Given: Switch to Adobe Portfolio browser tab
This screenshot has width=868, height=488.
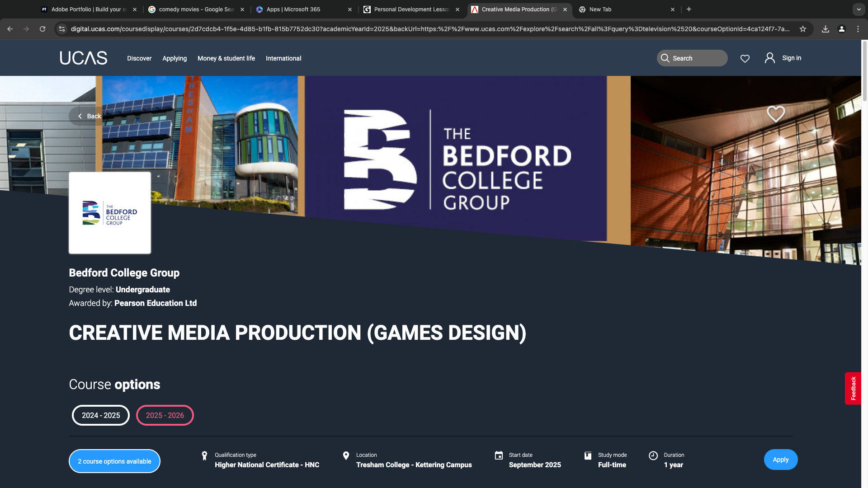Looking at the screenshot, I should [x=88, y=9].
